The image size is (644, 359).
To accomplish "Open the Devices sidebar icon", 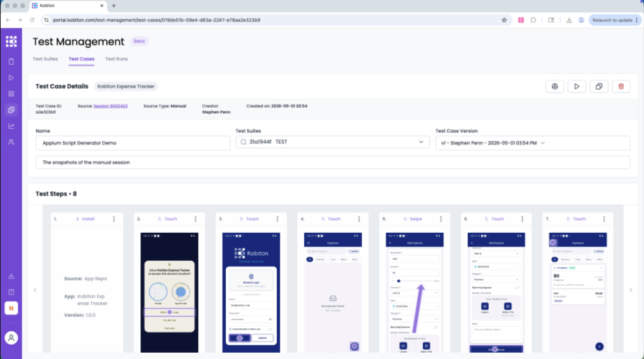I will point(11,62).
